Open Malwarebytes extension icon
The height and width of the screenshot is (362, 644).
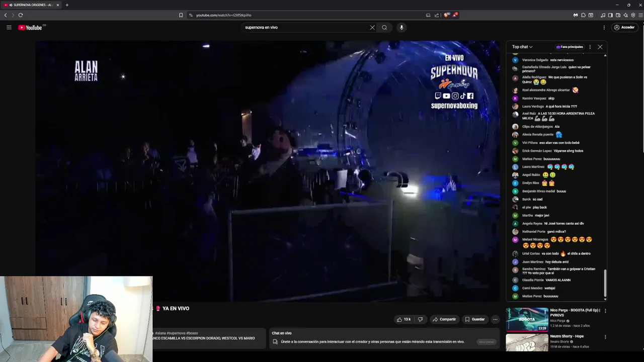click(x=576, y=15)
